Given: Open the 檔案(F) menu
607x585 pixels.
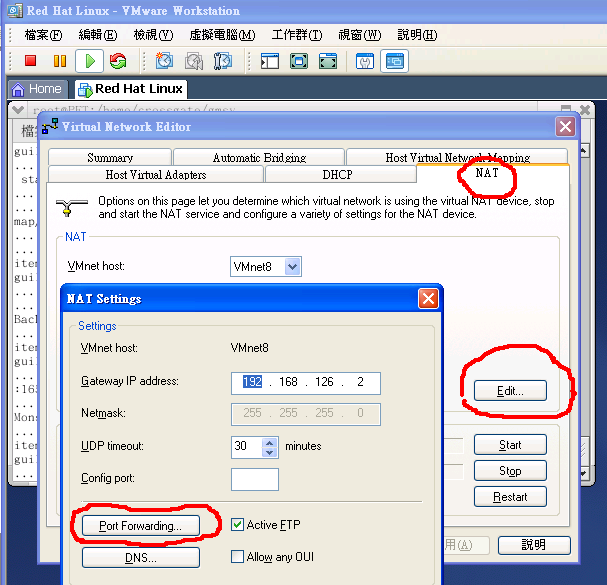Looking at the screenshot, I should 43,35.
